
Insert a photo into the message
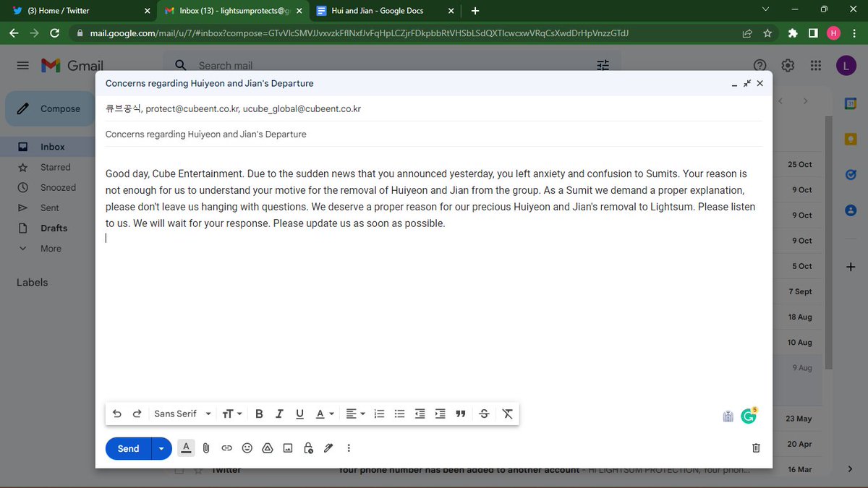coord(287,448)
